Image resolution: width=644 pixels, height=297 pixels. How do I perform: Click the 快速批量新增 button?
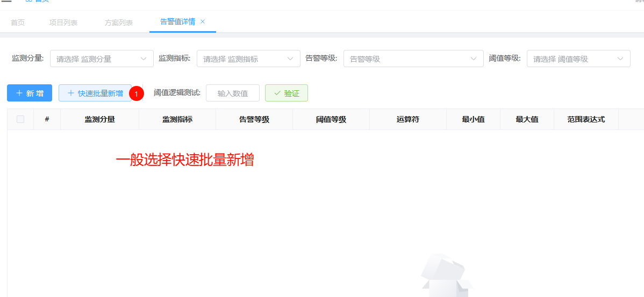point(95,93)
